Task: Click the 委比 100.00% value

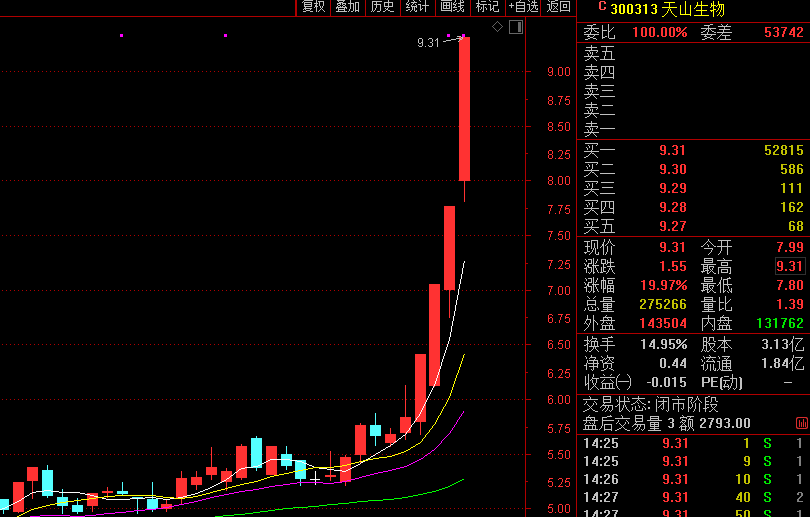Action: [x=660, y=33]
